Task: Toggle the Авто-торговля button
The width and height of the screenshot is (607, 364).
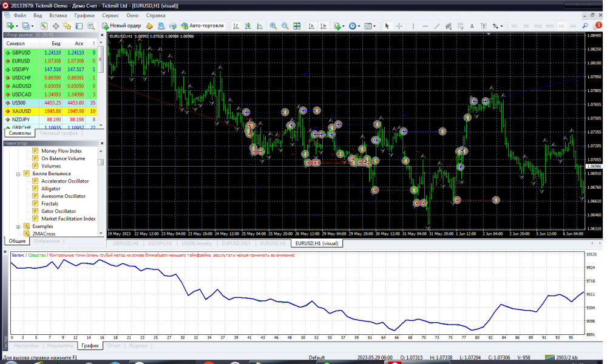Action: click(x=202, y=26)
